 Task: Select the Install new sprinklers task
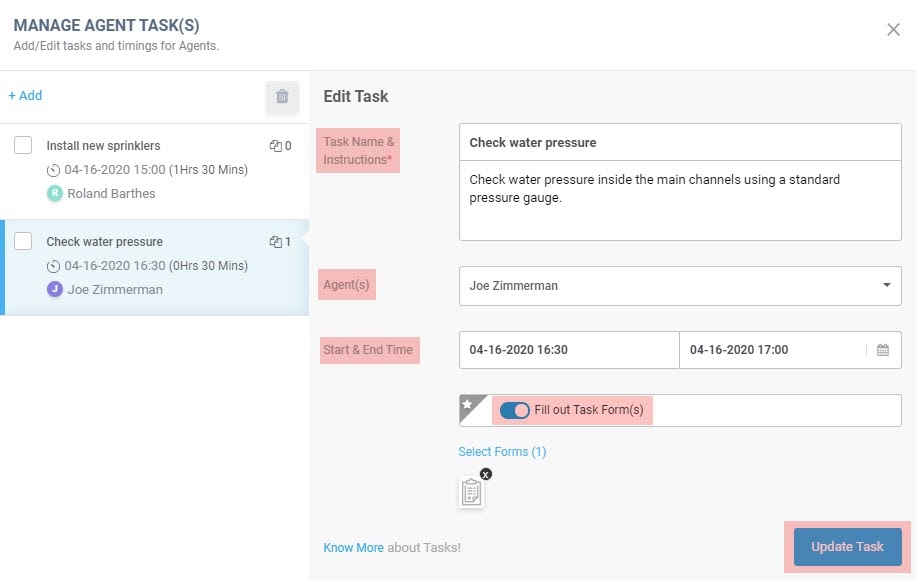pos(154,171)
